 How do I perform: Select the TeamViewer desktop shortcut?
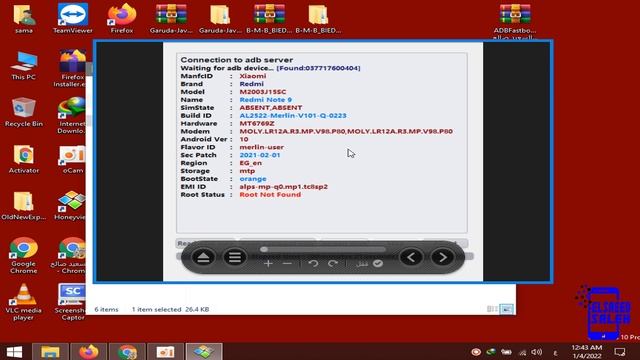coord(73,19)
